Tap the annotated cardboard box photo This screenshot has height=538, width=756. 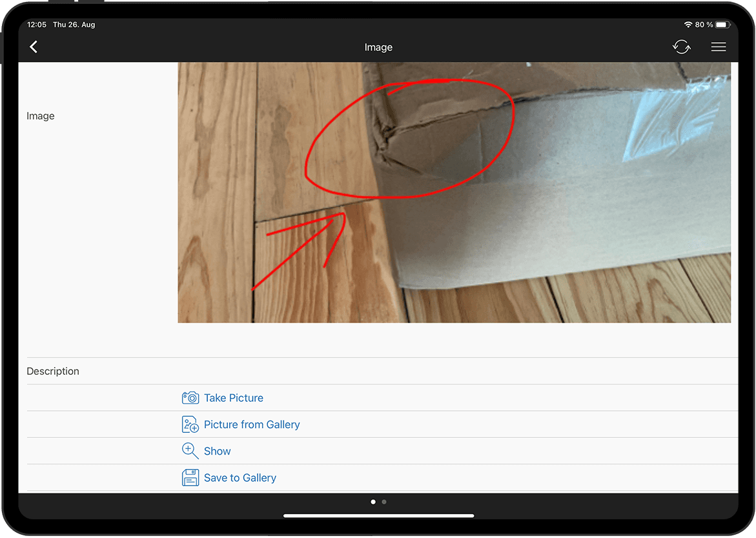tap(454, 192)
